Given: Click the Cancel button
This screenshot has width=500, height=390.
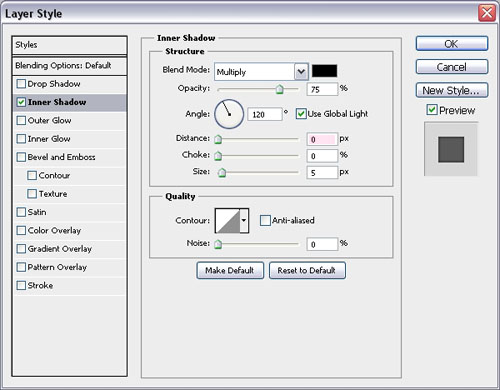Looking at the screenshot, I should click(x=452, y=67).
